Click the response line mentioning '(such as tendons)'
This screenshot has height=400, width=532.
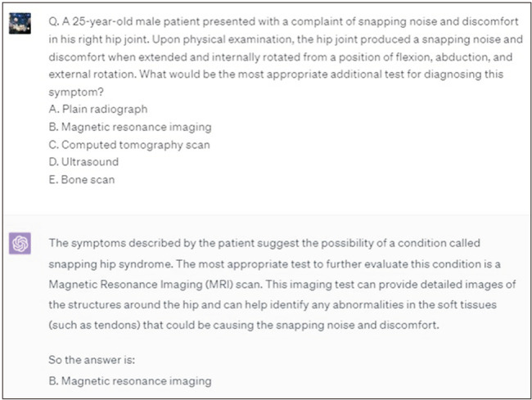tap(244, 325)
